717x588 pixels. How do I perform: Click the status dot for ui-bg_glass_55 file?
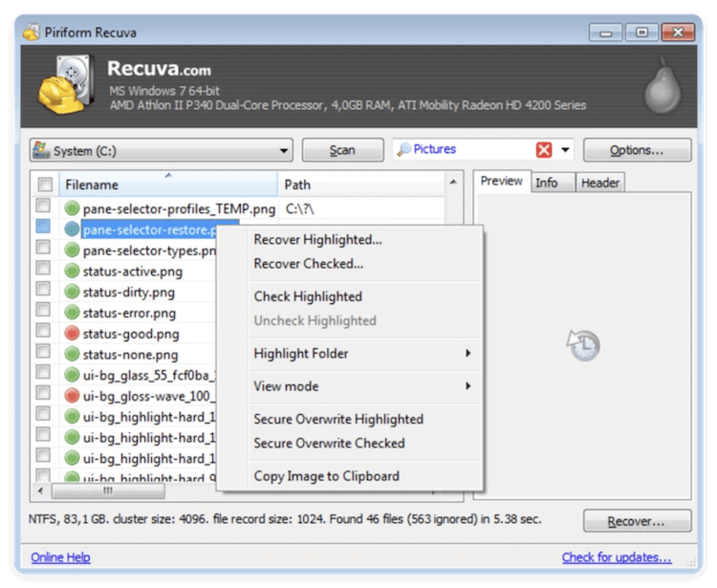tap(72, 375)
